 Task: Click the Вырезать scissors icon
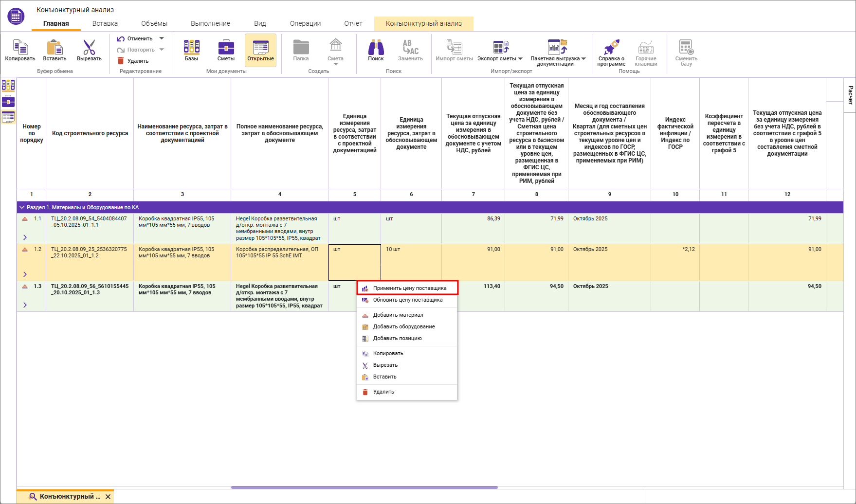(x=89, y=48)
